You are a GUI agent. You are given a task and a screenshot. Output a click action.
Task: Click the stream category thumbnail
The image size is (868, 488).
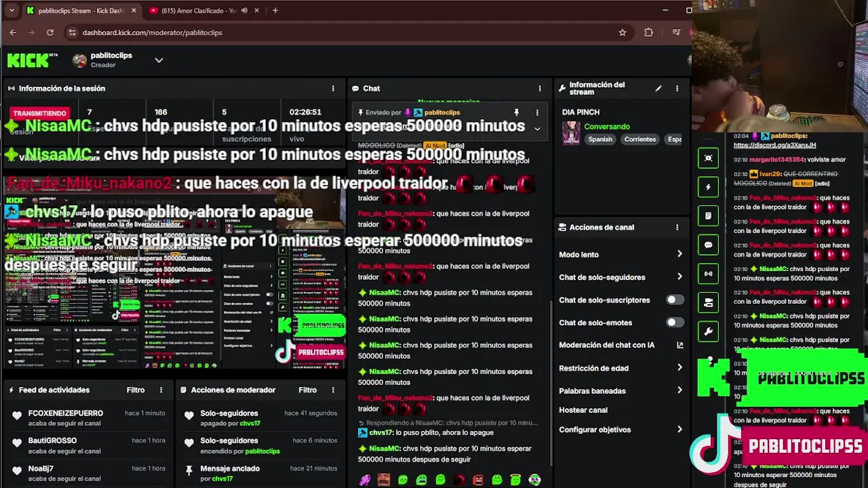[571, 133]
